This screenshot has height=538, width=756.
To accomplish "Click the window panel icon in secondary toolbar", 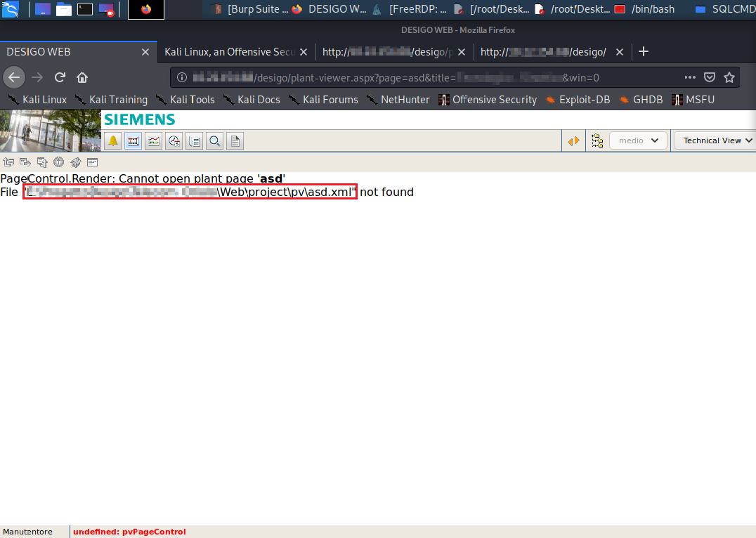I will coord(93,162).
